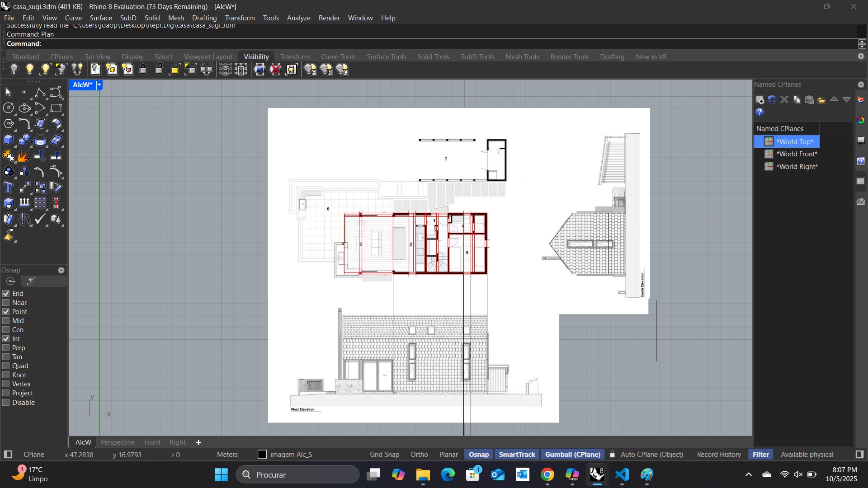Uncheck the End osnap checkbox

[x=6, y=293]
